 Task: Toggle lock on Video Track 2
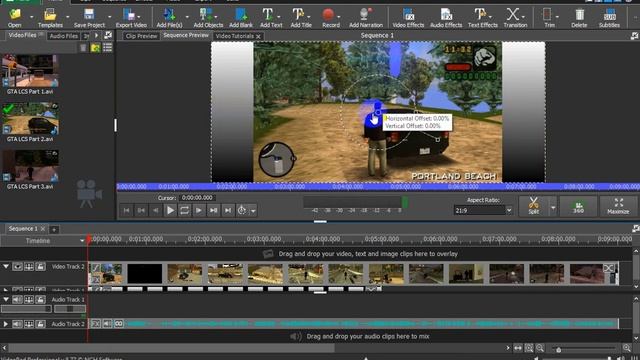pos(40,267)
